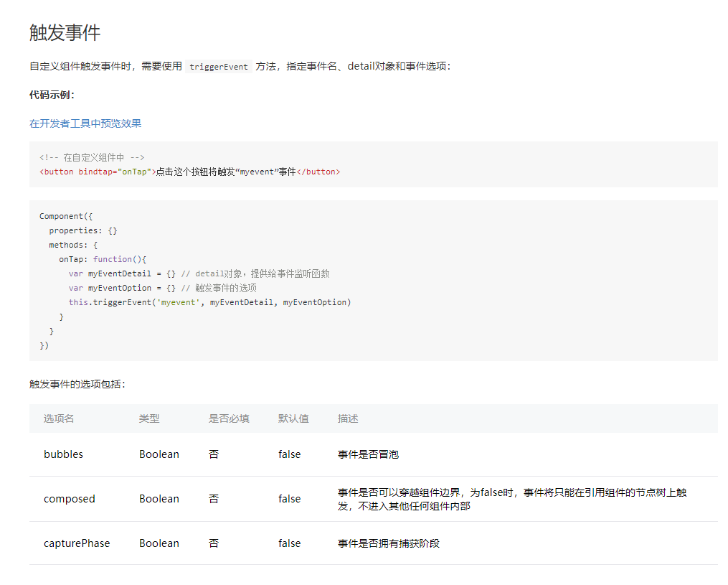Click the var myEventOption code line
This screenshot has width=728, height=585.
[x=163, y=288]
